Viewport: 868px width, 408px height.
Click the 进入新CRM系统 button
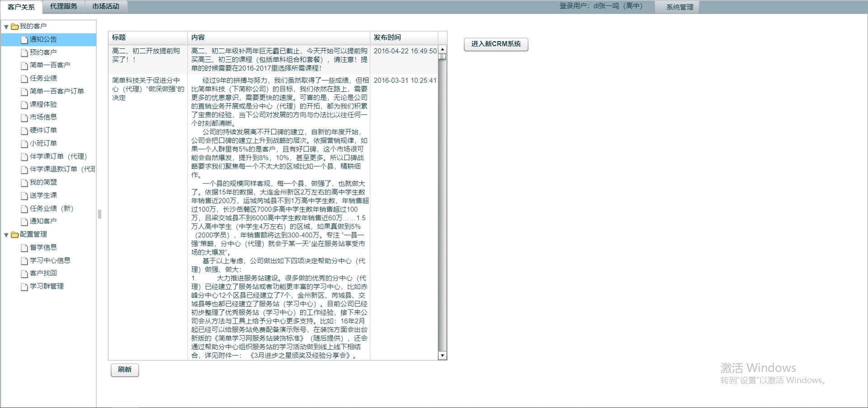[x=496, y=44]
